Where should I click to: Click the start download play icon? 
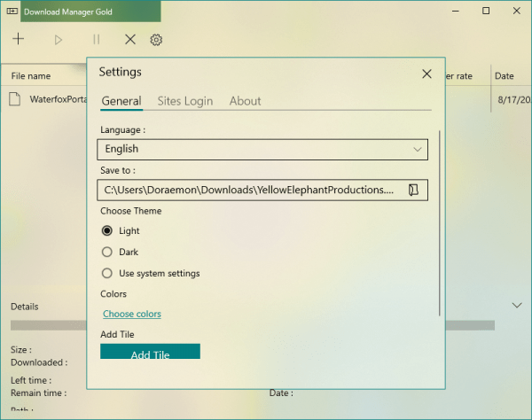(x=59, y=40)
